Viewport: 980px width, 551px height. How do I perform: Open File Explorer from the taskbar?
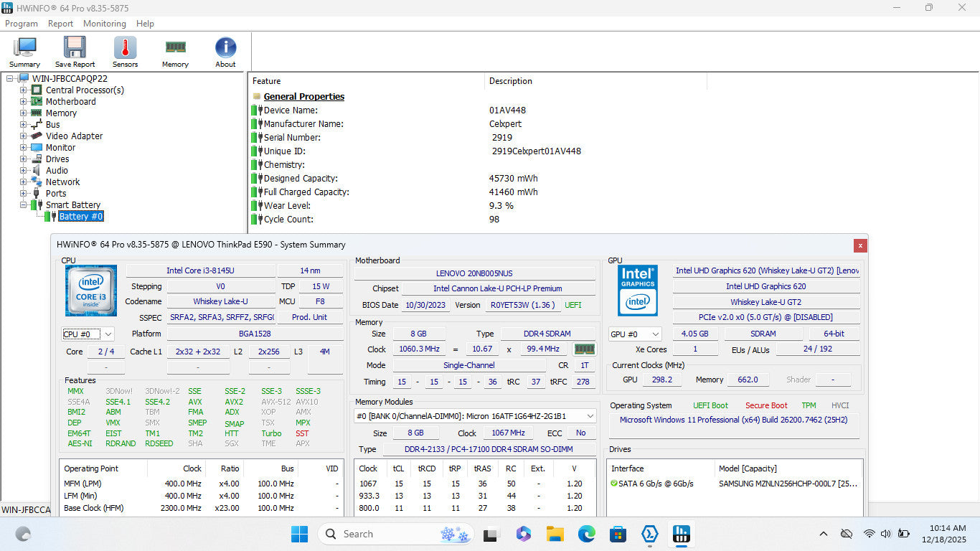coord(555,534)
